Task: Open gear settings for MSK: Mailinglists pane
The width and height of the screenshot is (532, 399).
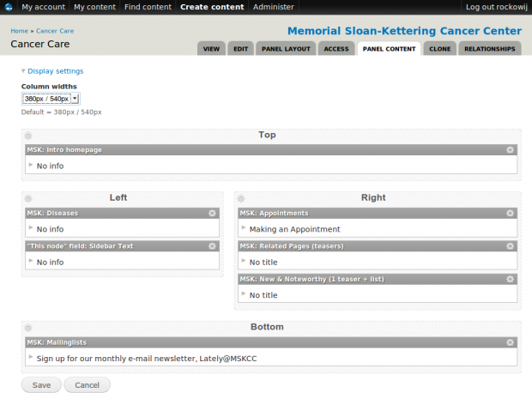Action: (x=510, y=342)
